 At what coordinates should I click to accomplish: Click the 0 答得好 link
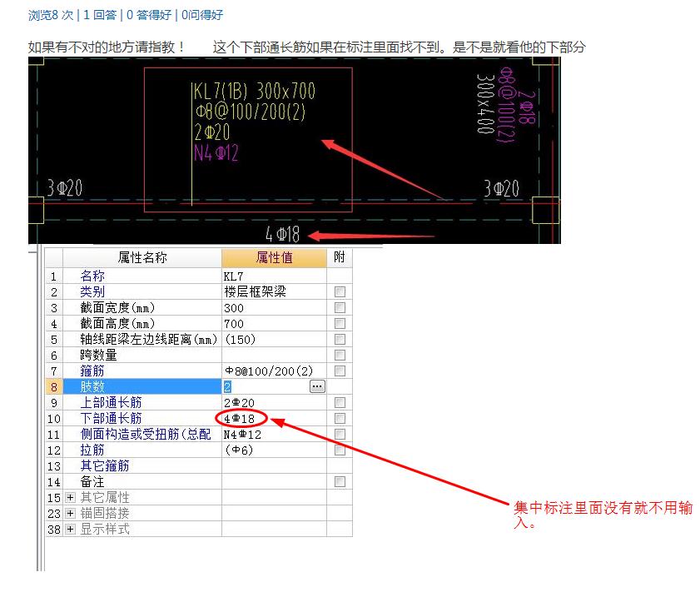point(149,15)
